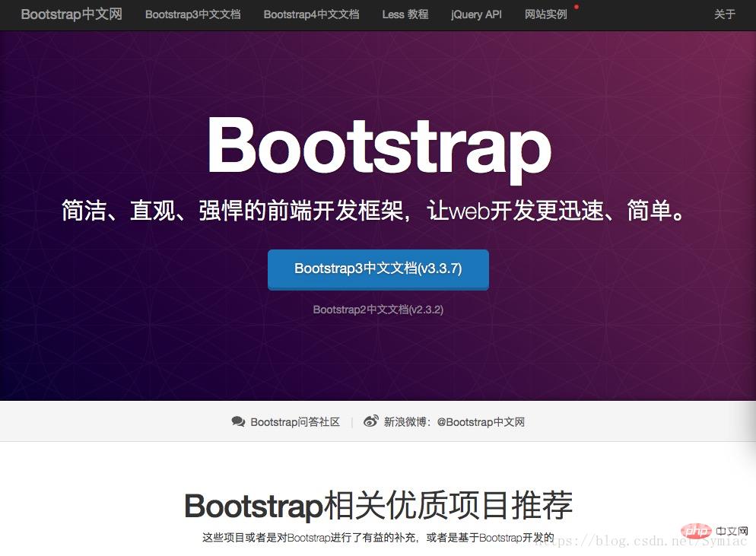
Task: Open the Bootstrap中文网 brand link
Action: (71, 14)
